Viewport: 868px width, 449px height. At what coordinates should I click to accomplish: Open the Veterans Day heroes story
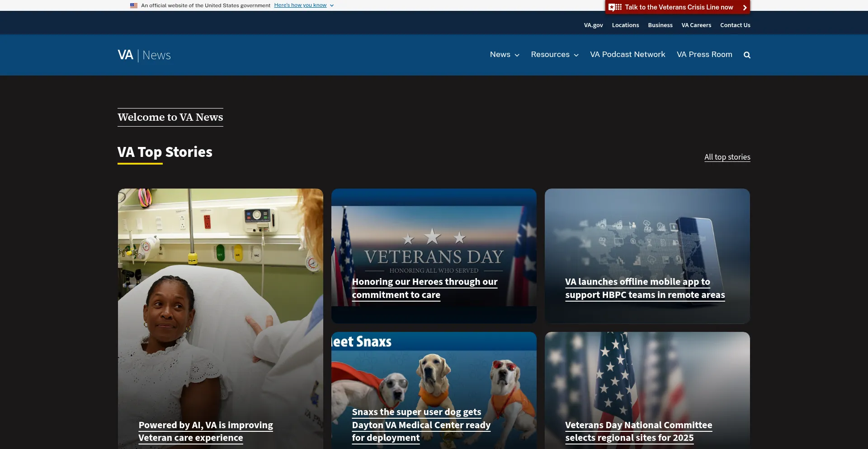(424, 288)
